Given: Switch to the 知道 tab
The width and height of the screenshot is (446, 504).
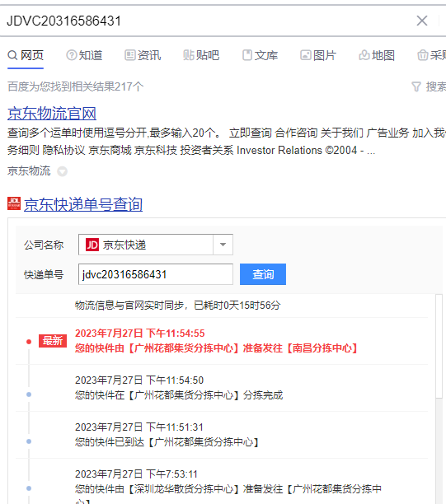Looking at the screenshot, I should [x=84, y=55].
